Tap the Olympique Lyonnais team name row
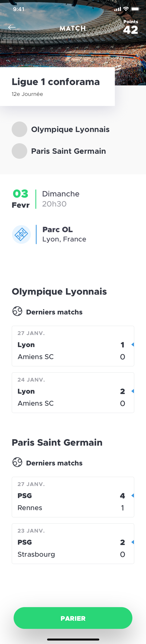 pos(70,129)
